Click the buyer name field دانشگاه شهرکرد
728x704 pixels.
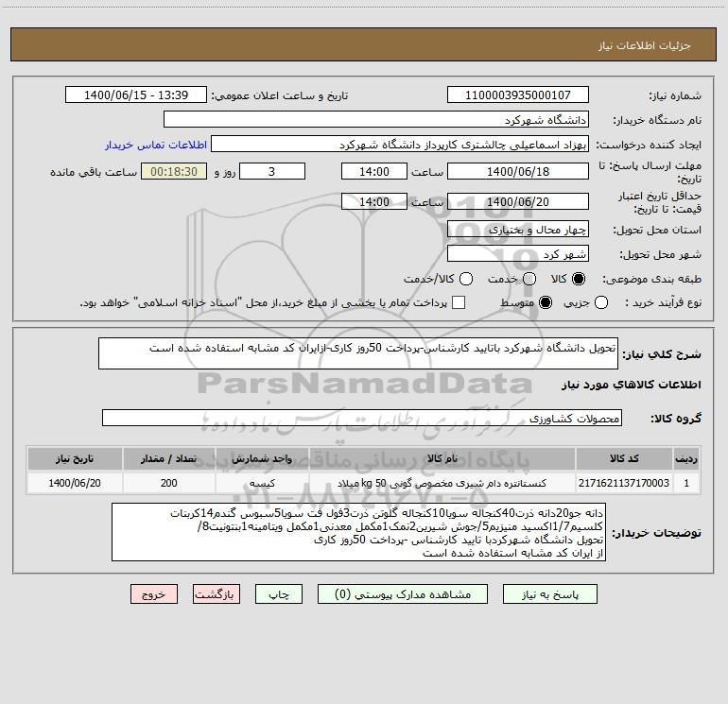coord(376,119)
